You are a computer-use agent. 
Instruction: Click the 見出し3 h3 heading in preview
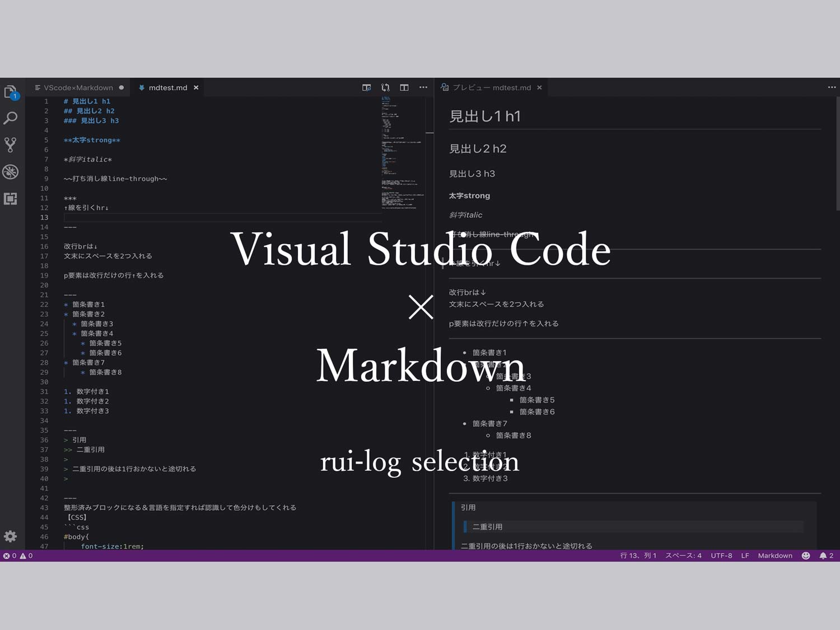(x=472, y=174)
